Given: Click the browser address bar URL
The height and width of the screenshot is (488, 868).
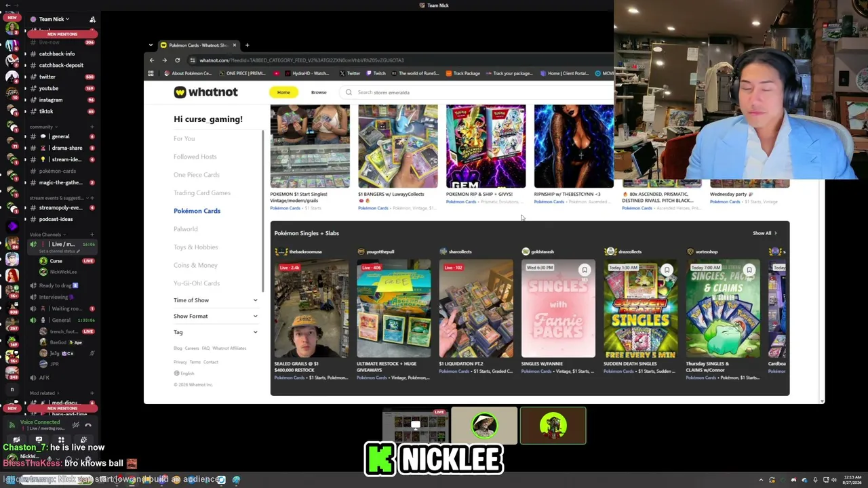Looking at the screenshot, I should (x=302, y=60).
